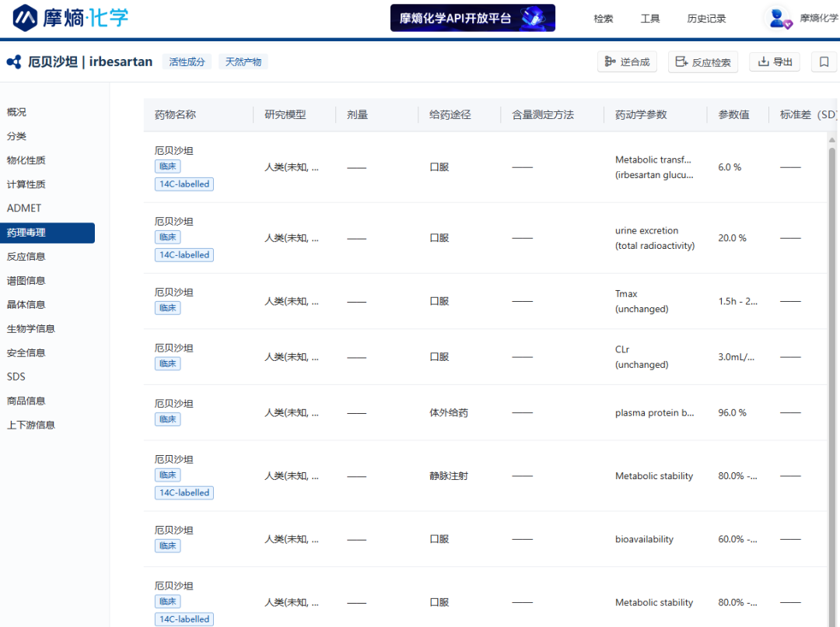Click the scrollbar up arrow
The image size is (840, 627).
[x=831, y=140]
